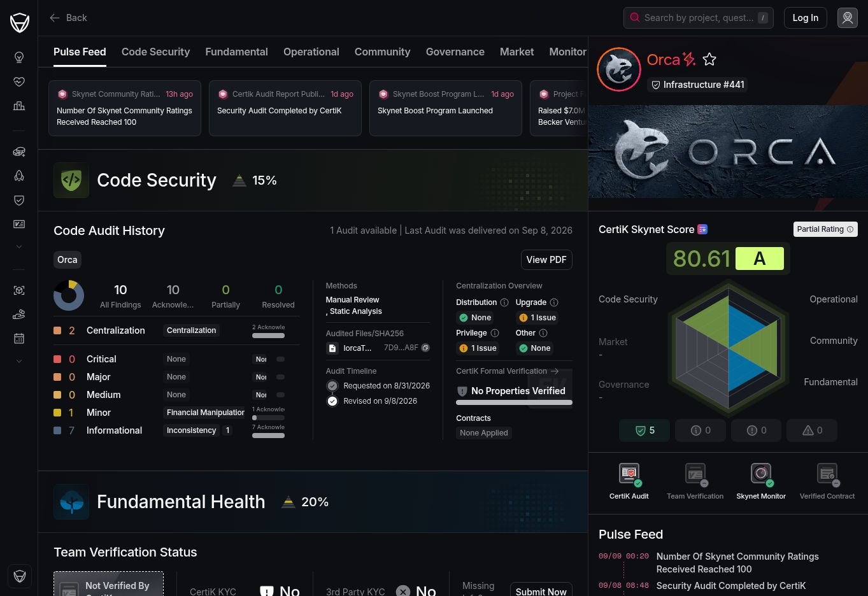Image resolution: width=868 pixels, height=596 pixels.
Task: Select the Orca audit chip
Action: 68,260
